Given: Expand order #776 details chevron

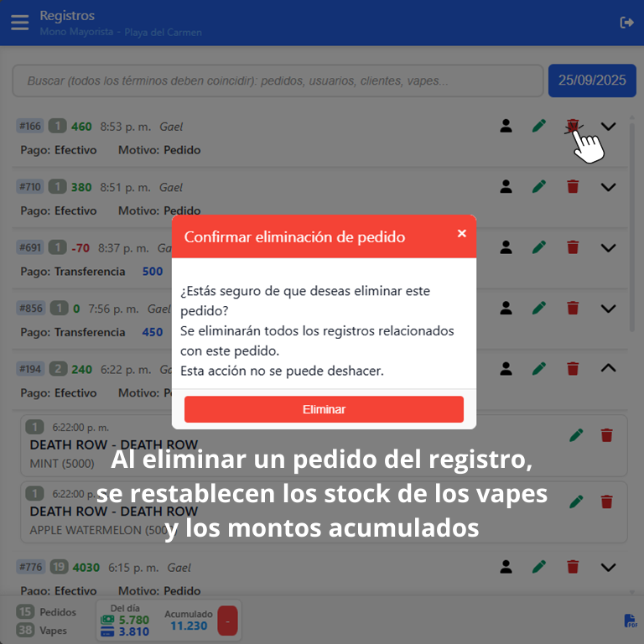Looking at the screenshot, I should 608,567.
